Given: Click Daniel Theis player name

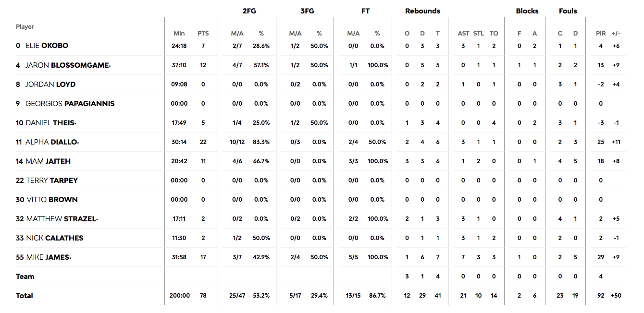Looking at the screenshot, I should [x=50, y=123].
